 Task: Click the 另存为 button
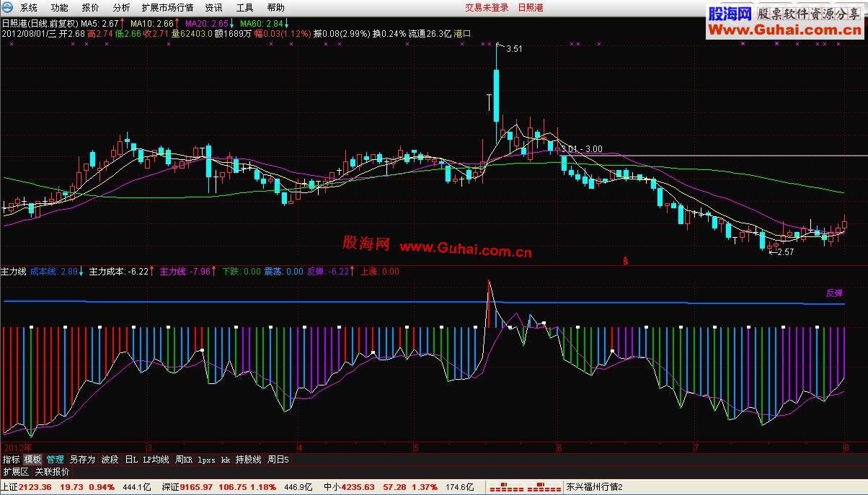(83, 459)
